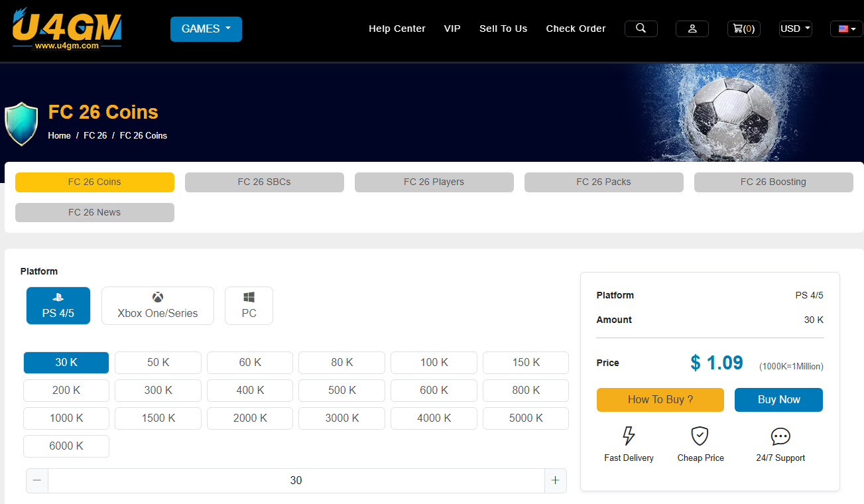The height and width of the screenshot is (504, 864).
Task: Open the USD currency dropdown
Action: pyautogui.click(x=795, y=29)
